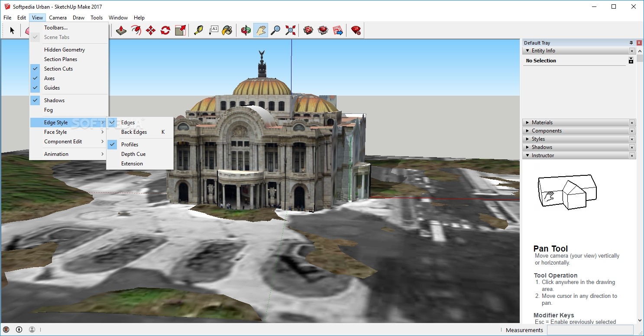The image size is (644, 336).
Task: Close the Styles panel
Action: tap(632, 139)
